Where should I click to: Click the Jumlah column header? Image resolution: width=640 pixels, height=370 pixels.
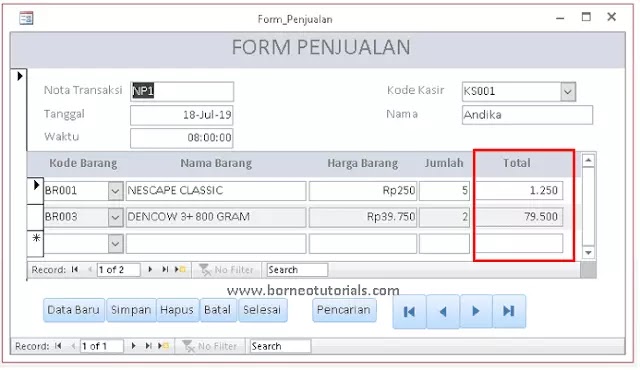(x=444, y=163)
